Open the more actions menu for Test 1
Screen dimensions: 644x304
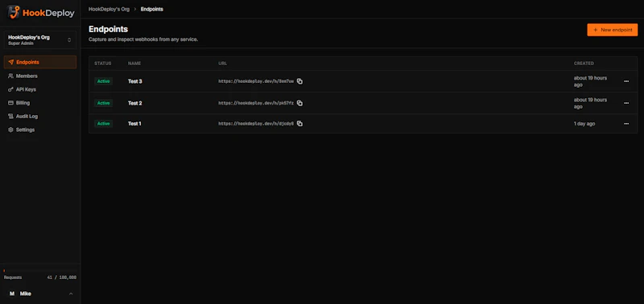[x=626, y=124]
